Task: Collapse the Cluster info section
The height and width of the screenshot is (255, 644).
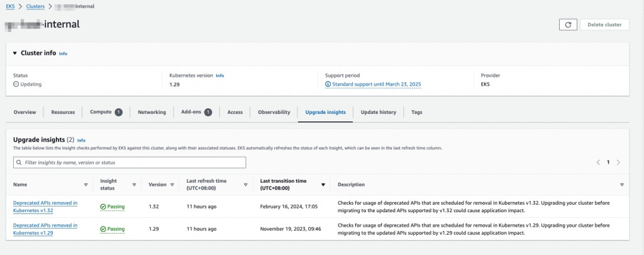Action: coord(14,53)
